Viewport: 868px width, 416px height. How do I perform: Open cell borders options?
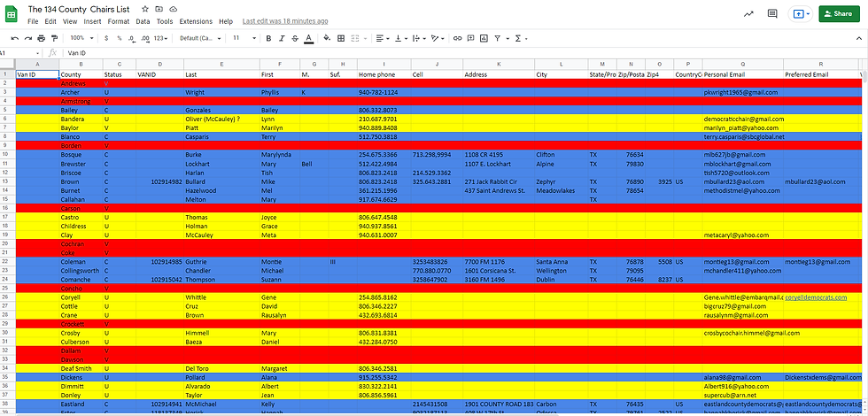341,38
